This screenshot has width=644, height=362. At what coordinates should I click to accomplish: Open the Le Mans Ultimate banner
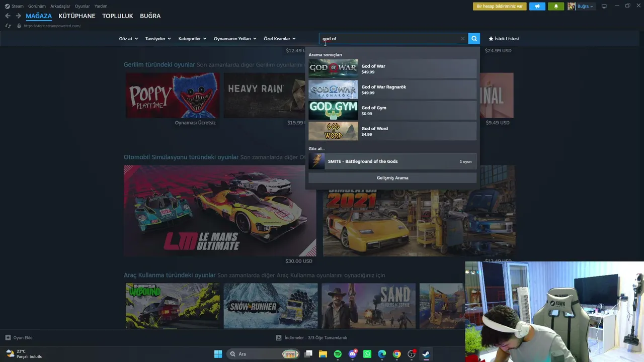point(220,211)
